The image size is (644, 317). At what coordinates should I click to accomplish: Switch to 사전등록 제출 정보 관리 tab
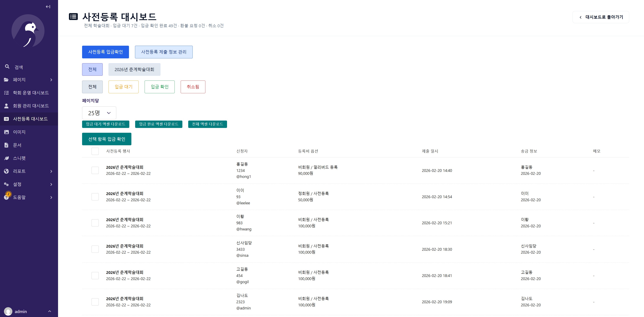(164, 52)
